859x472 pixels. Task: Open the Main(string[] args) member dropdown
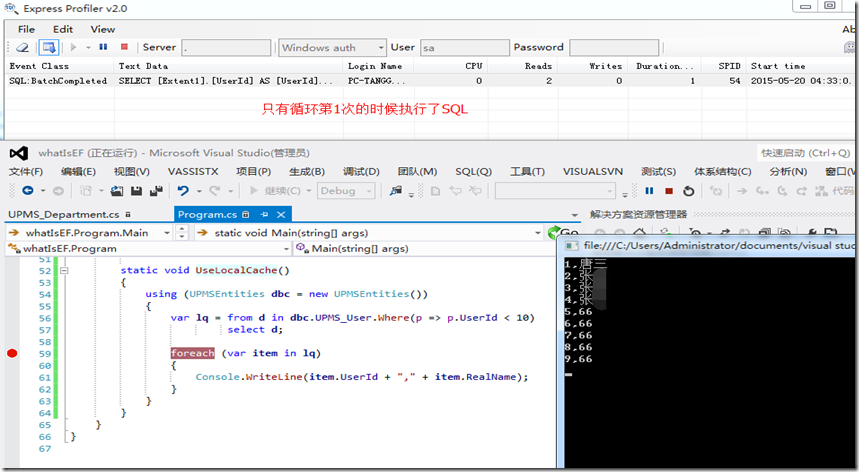tap(424, 249)
